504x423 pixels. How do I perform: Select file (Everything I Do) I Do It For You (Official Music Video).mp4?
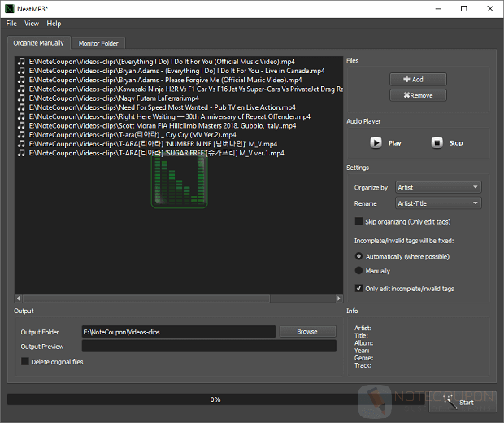click(x=162, y=62)
